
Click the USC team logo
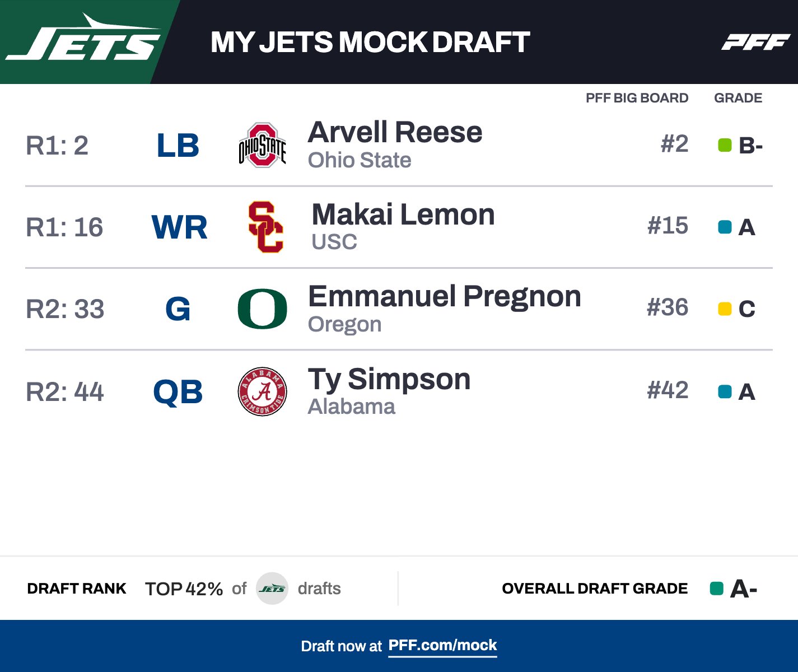click(265, 227)
